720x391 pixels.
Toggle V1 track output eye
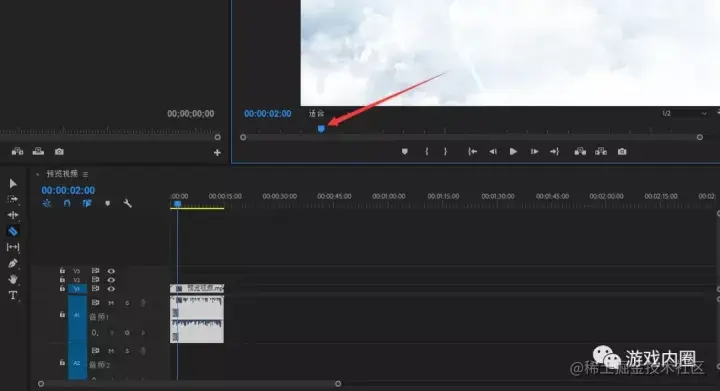tap(111, 289)
